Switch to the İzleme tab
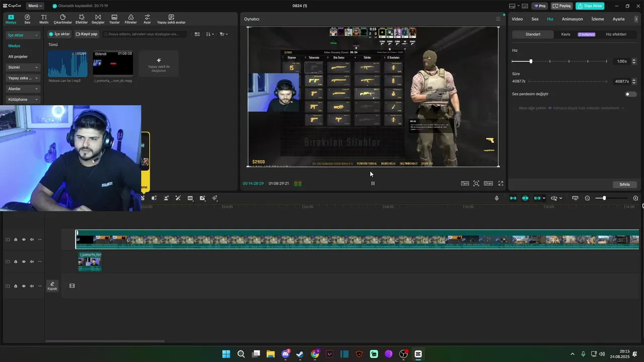644x362 pixels. (598, 19)
